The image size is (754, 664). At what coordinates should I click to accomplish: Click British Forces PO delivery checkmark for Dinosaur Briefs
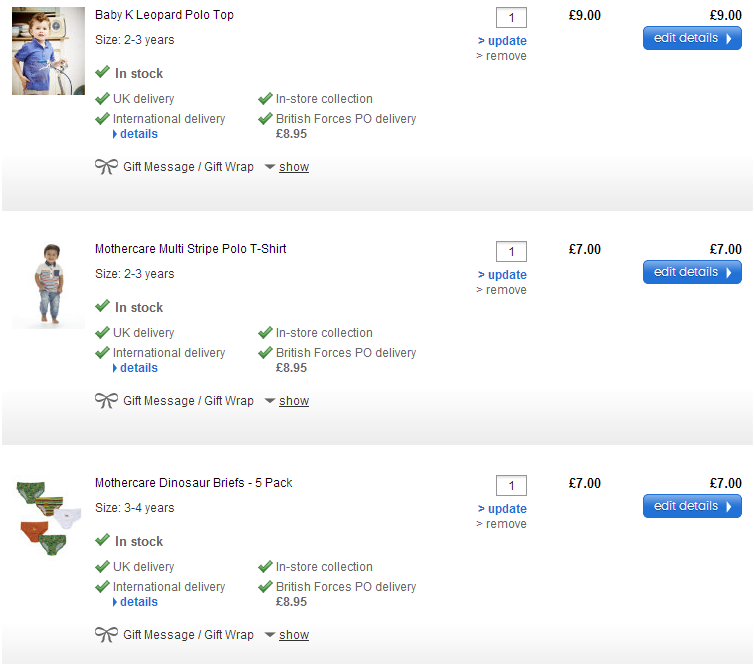[265, 587]
